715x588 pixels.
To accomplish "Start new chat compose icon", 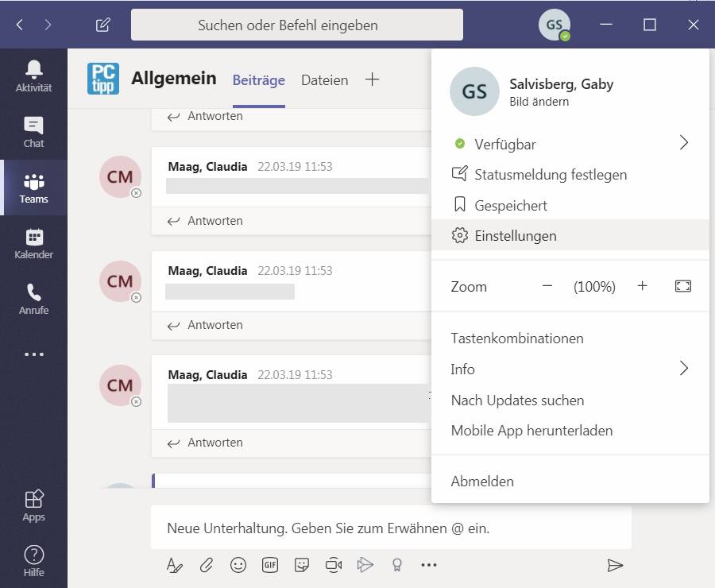I will [x=103, y=25].
